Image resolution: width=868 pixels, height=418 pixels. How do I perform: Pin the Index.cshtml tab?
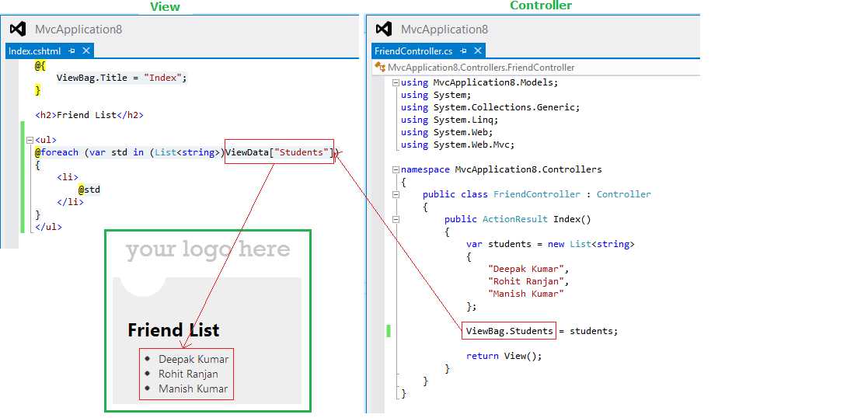(x=71, y=51)
